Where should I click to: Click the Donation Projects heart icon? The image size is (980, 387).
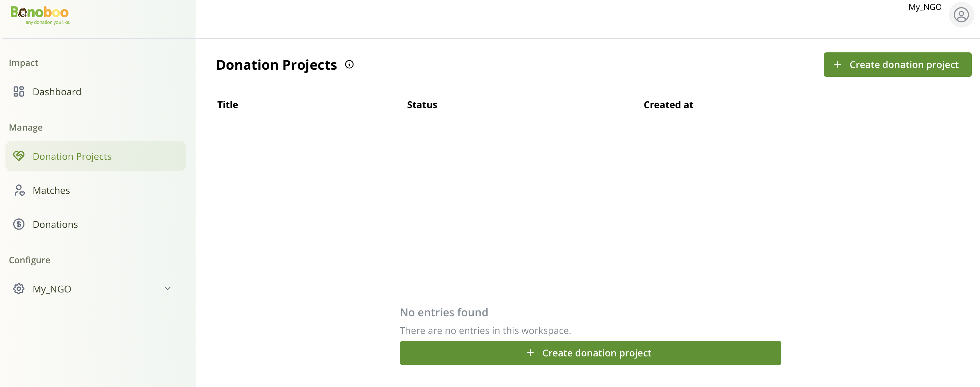19,156
